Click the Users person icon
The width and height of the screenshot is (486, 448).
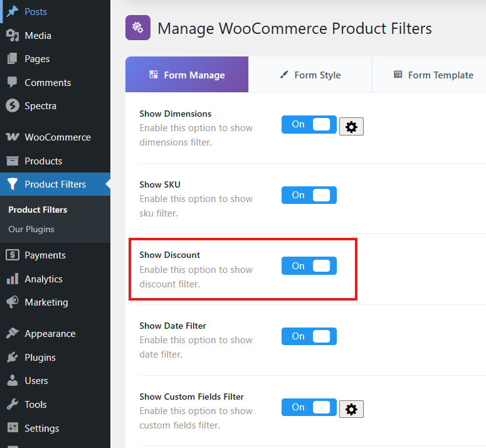click(13, 380)
